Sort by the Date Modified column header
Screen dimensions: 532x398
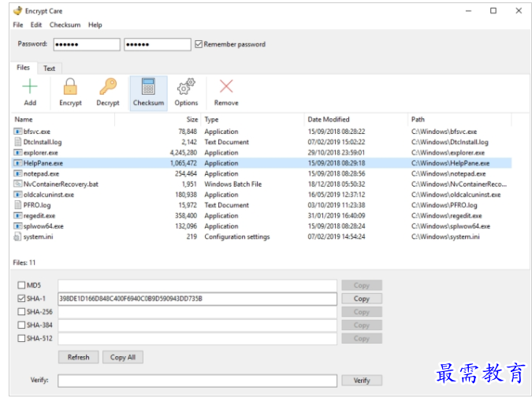tap(356, 120)
